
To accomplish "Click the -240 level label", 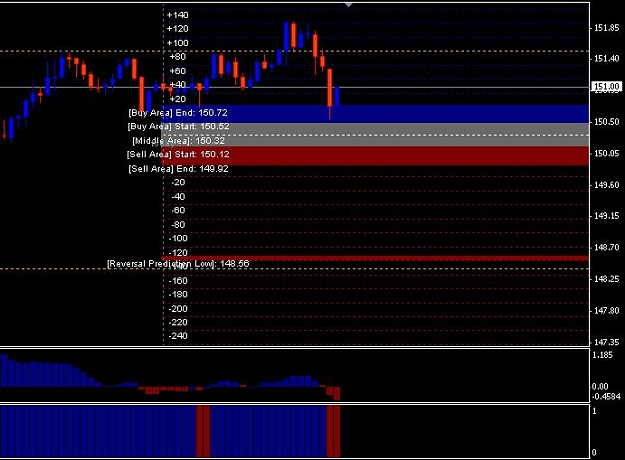I will point(178,336).
